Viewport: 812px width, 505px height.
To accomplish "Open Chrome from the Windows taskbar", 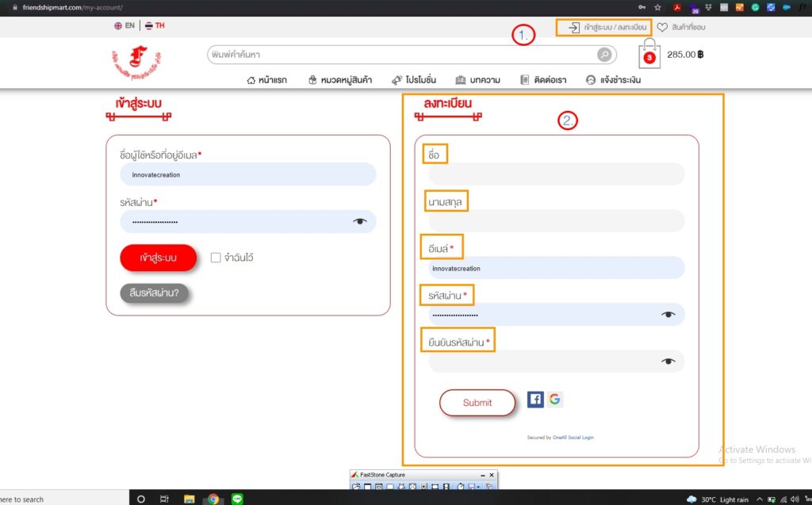I will pos(213,499).
